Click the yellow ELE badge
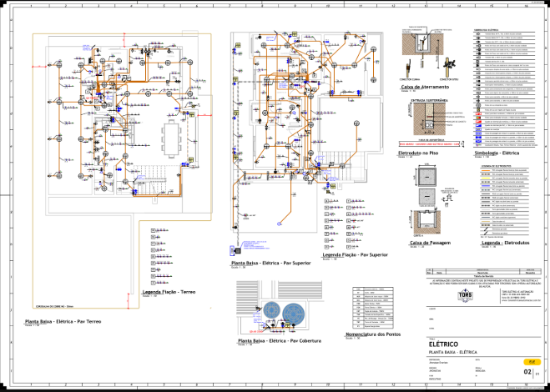Viewport: 550px width, 392px height. click(x=532, y=362)
